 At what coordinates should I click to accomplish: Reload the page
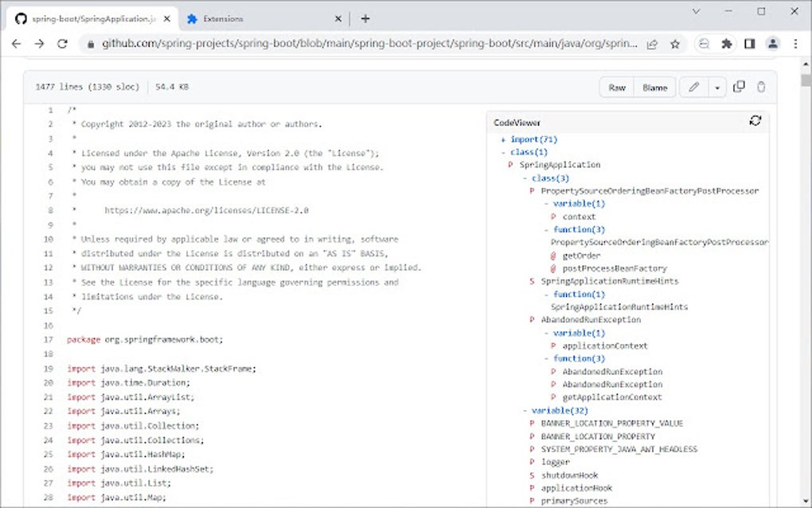[63, 45]
